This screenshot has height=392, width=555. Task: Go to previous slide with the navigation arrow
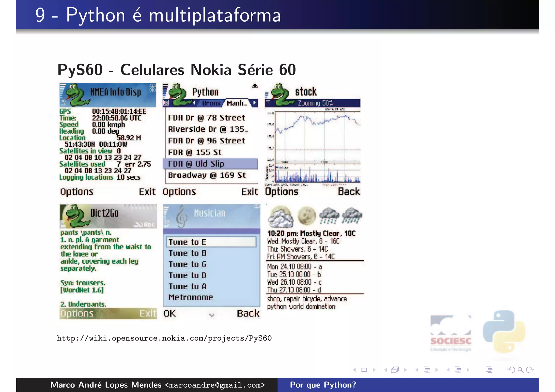[x=354, y=370]
